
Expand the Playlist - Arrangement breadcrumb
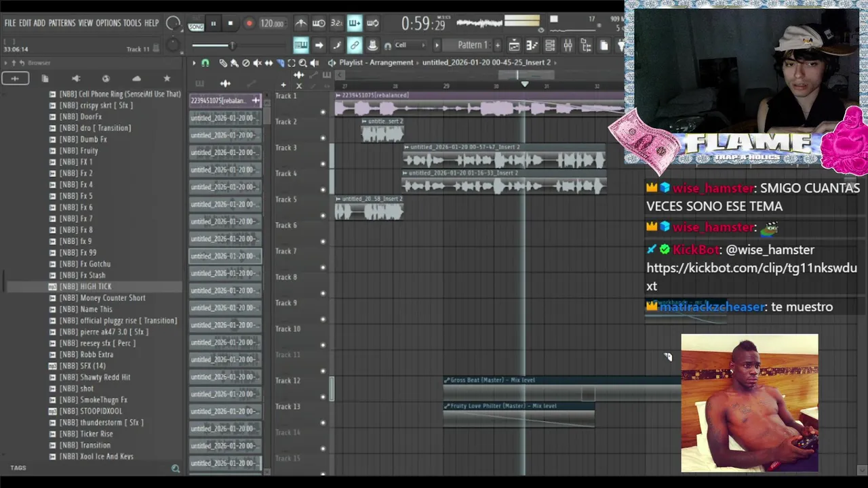coord(376,62)
